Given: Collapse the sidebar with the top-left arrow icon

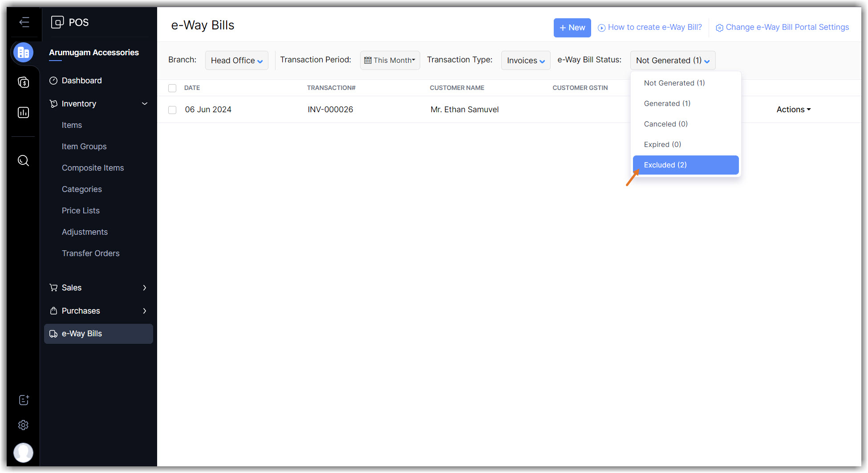Looking at the screenshot, I should click(x=24, y=22).
